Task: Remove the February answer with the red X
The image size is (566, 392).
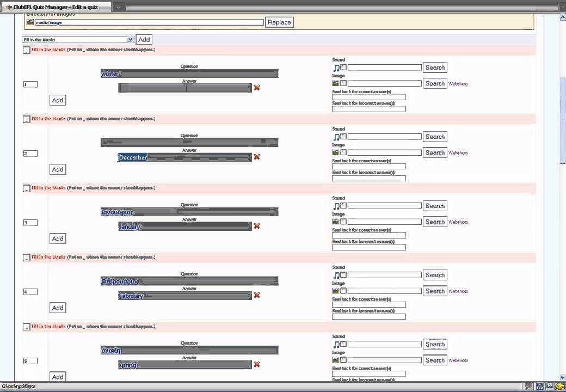Action: 257,295
